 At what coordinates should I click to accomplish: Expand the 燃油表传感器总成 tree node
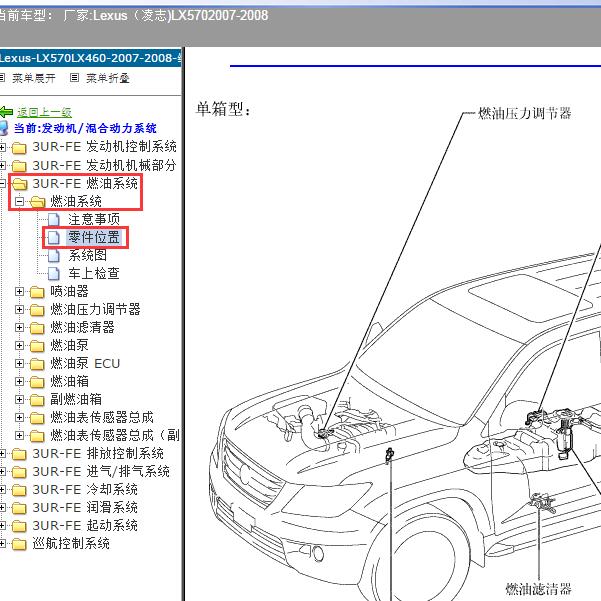[x=20, y=417]
